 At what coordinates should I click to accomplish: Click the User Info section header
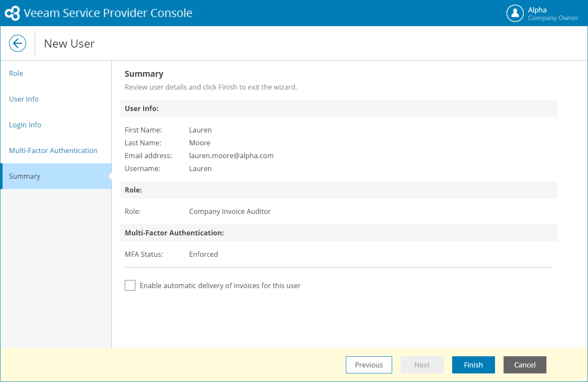pos(339,108)
